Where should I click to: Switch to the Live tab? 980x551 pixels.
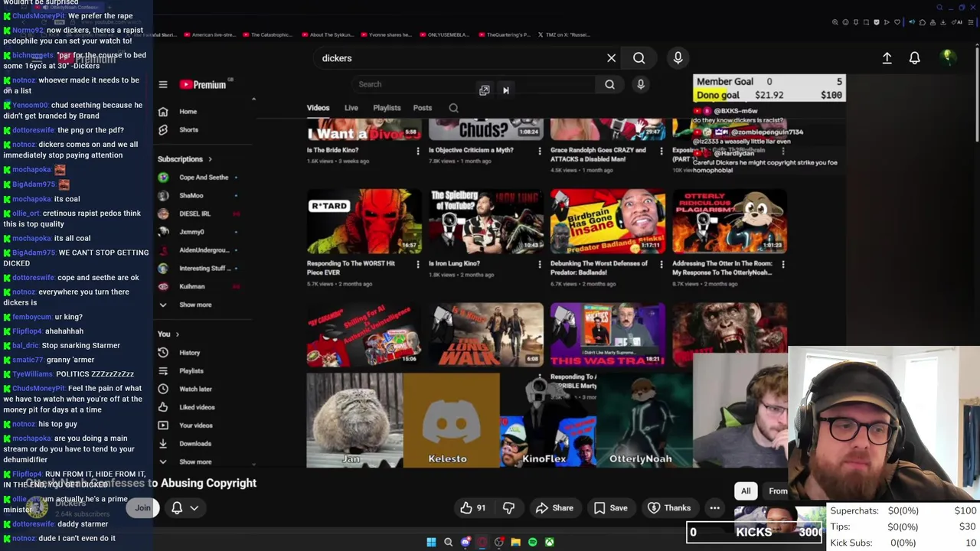351,108
